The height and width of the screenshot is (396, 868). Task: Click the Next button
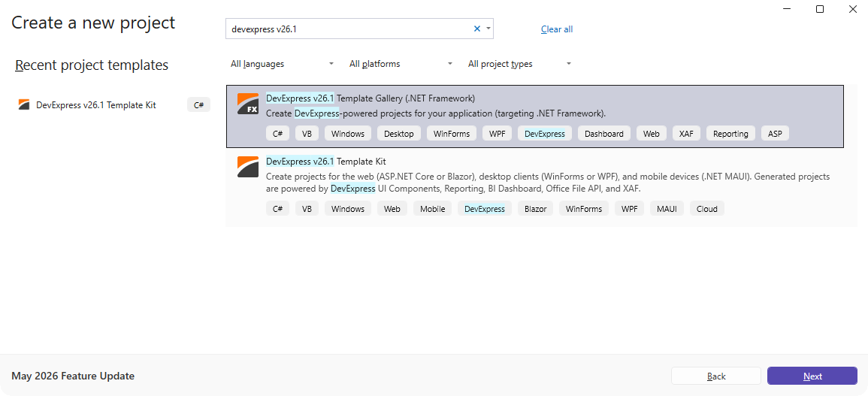tap(812, 376)
